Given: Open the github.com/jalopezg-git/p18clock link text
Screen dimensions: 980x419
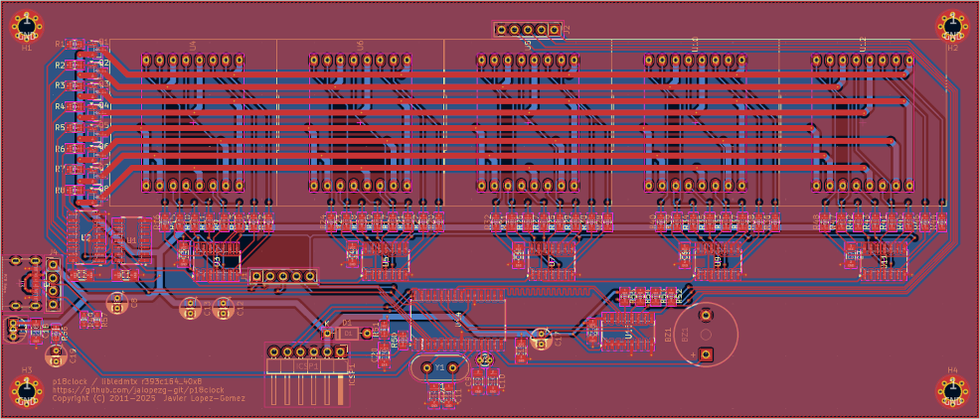Looking at the screenshot, I should pos(137,390).
